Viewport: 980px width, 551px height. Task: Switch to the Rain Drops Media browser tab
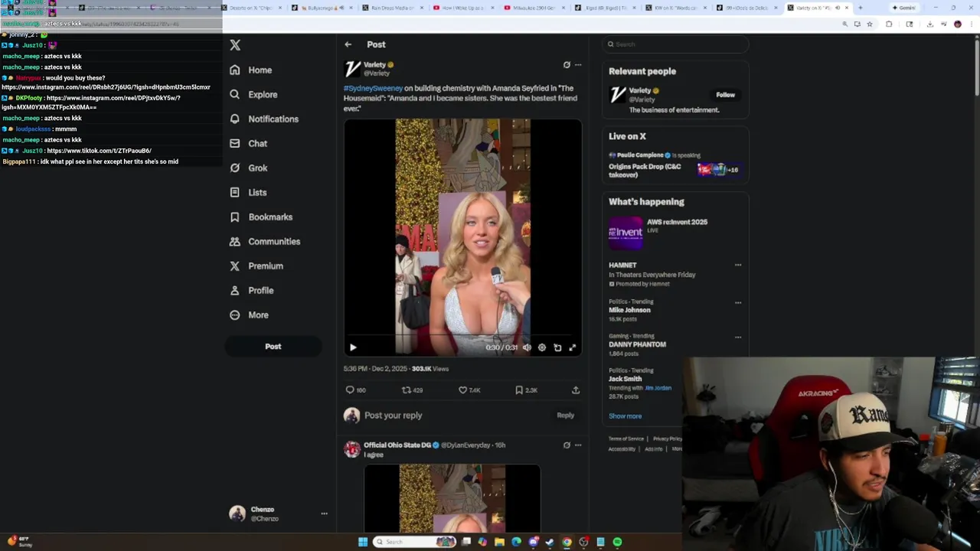(x=392, y=8)
